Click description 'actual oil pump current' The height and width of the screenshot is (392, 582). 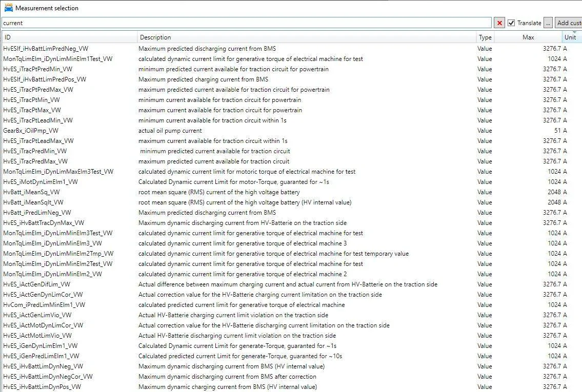pos(170,131)
